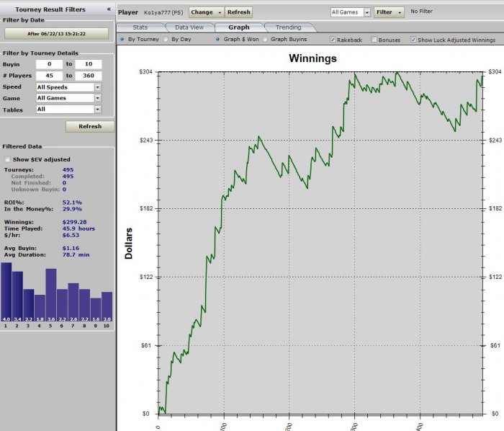Click Refresh next to Change button
Screen dimensions: 504x431
(x=238, y=12)
